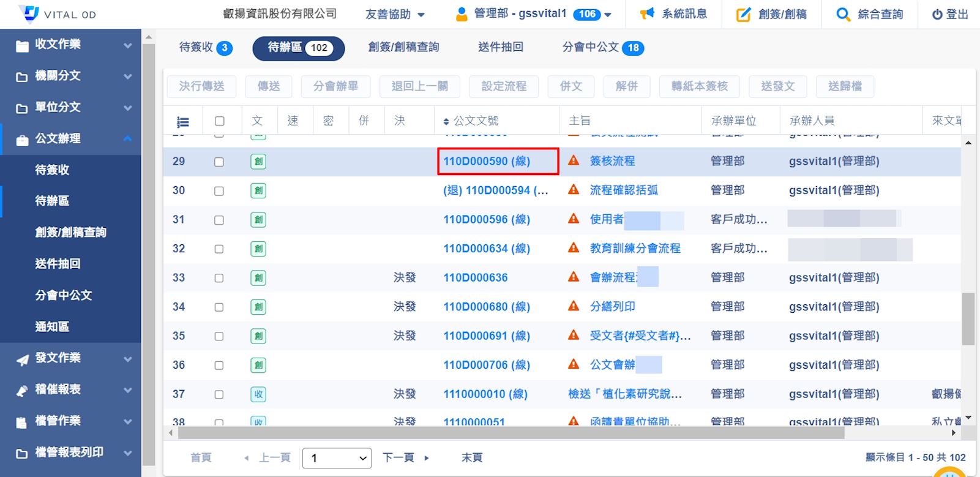Open the page number dropdown

pyautogui.click(x=337, y=458)
